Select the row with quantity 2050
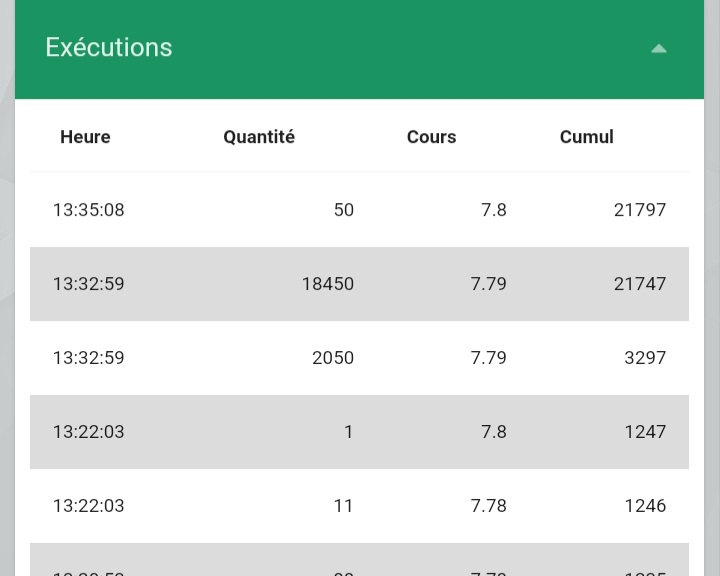This screenshot has width=720, height=576. click(360, 358)
